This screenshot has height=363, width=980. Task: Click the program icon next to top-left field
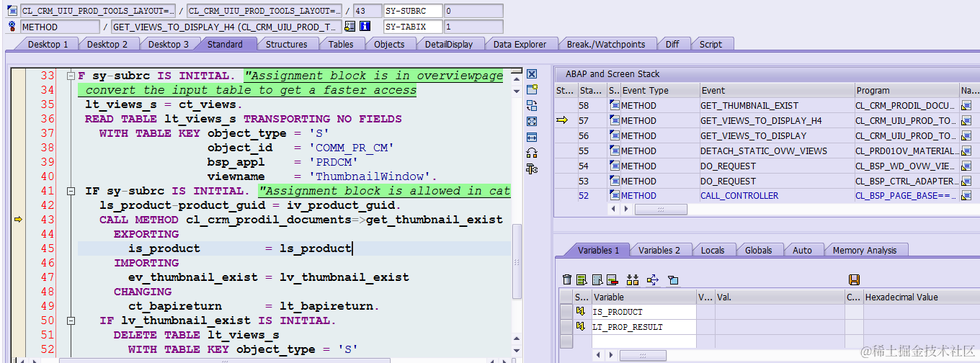[12, 11]
